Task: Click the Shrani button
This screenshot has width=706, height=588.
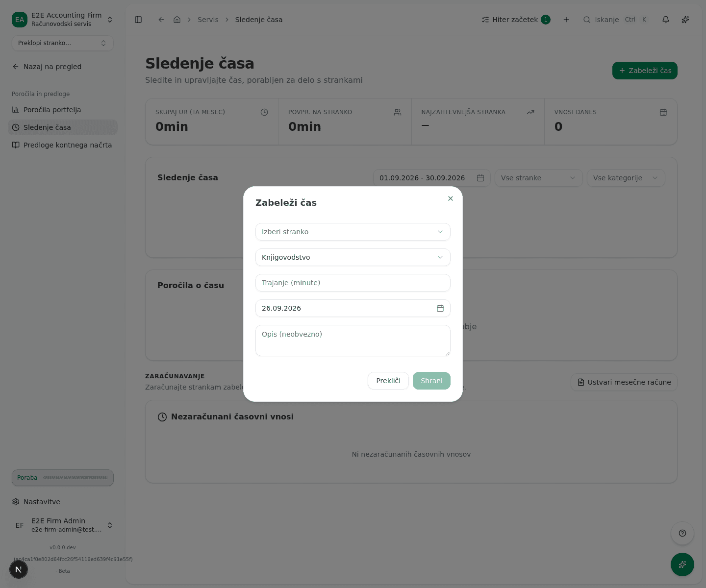Action: click(x=431, y=381)
